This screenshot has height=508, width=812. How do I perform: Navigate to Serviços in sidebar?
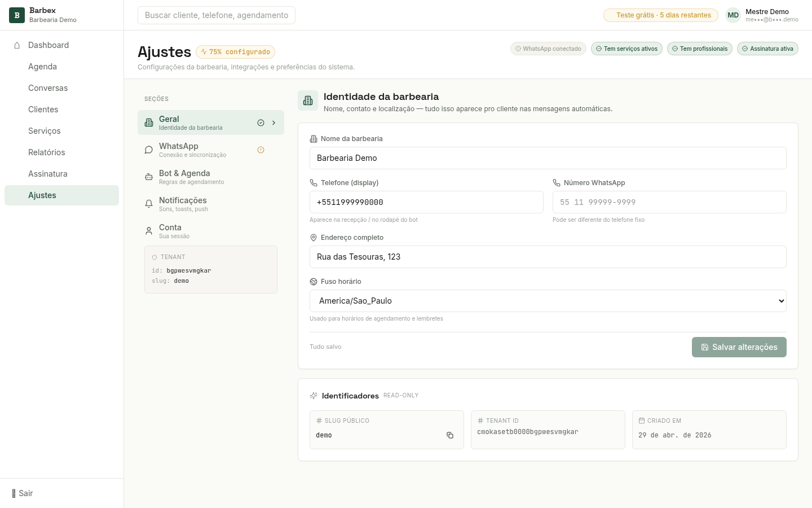pos(61,131)
